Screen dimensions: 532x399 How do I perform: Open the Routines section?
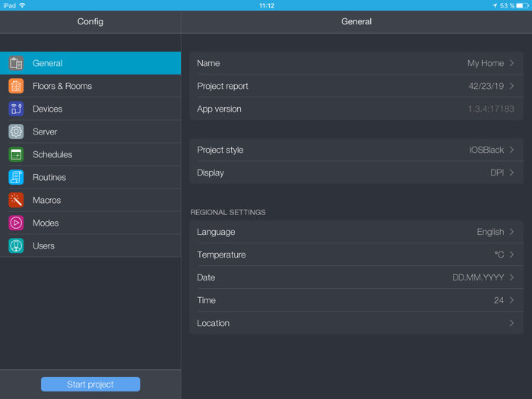click(x=90, y=177)
